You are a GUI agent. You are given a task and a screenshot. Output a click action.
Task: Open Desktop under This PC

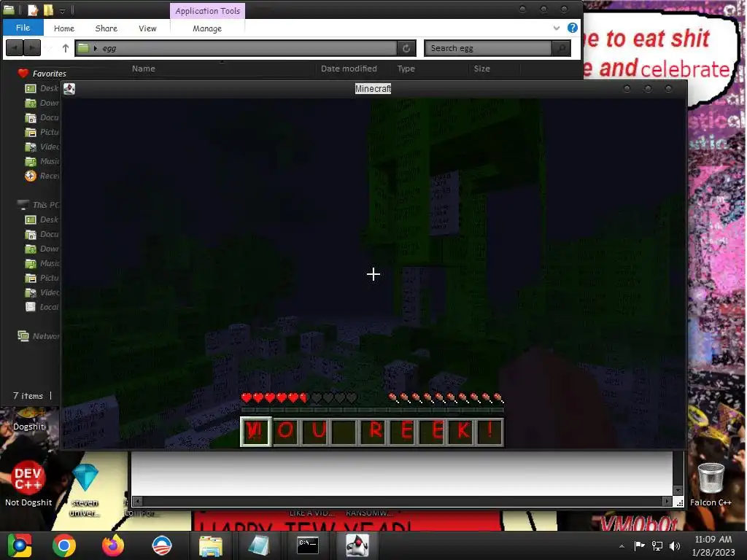(x=42, y=219)
